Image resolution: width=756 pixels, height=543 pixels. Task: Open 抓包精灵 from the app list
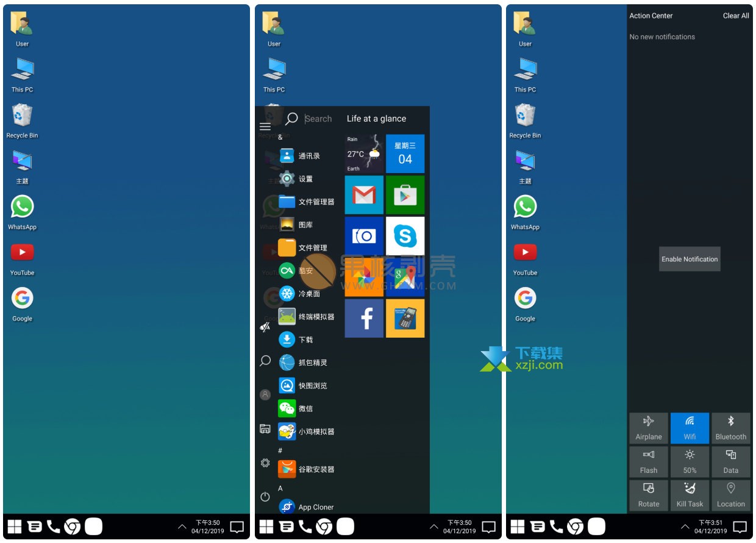point(304,363)
